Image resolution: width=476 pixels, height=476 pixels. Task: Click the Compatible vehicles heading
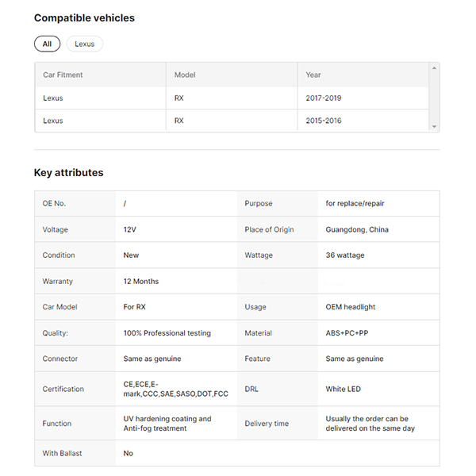pos(84,17)
